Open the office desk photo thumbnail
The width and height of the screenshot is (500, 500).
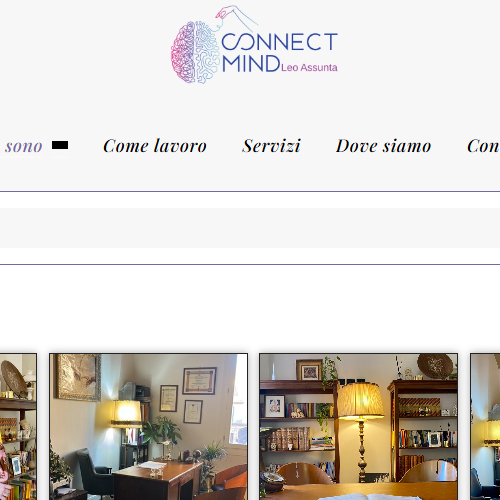click(148, 427)
